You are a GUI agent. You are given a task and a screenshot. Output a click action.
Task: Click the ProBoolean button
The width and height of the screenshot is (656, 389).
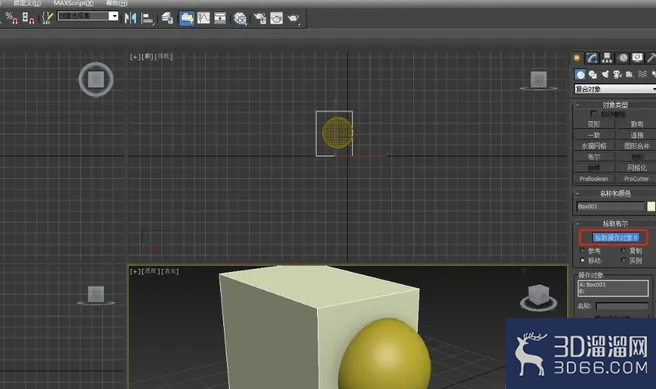pyautogui.click(x=594, y=179)
